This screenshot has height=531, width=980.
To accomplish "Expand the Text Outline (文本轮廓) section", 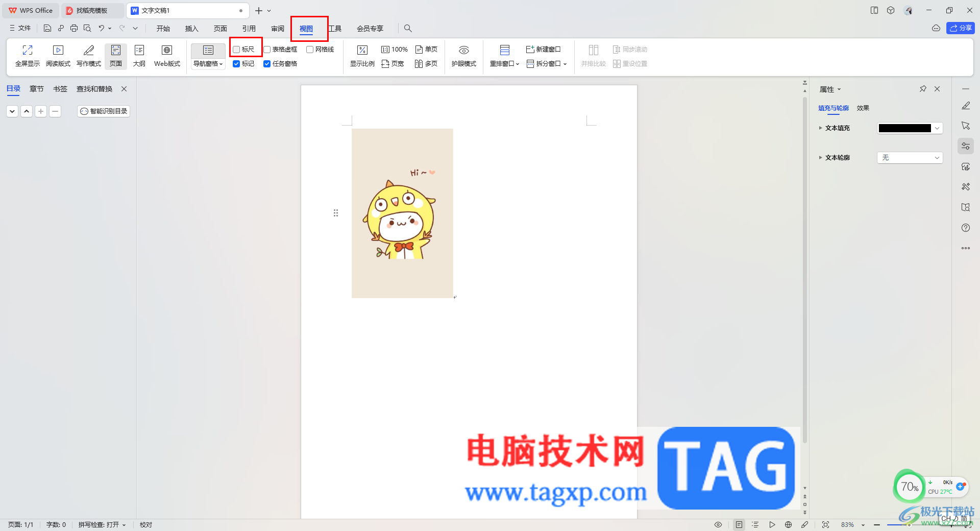I will click(821, 158).
